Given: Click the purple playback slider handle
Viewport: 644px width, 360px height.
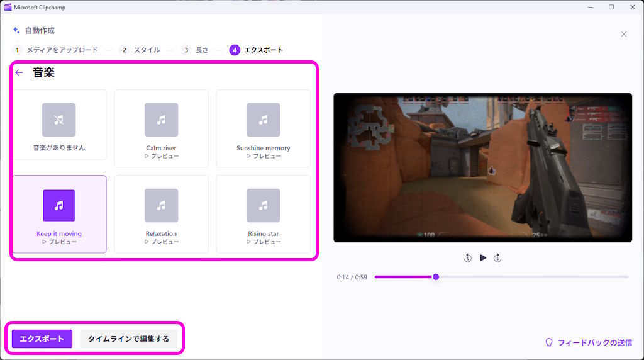Looking at the screenshot, I should [436, 277].
